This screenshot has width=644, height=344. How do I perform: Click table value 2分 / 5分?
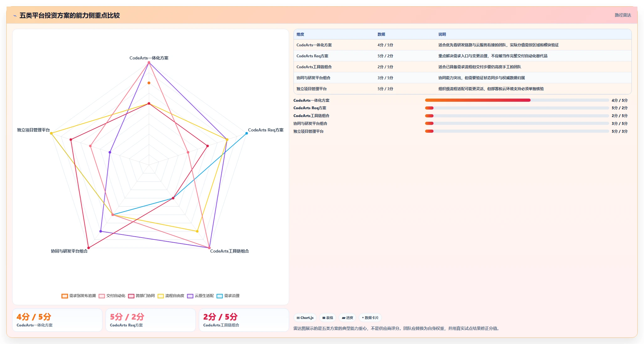[385, 67]
